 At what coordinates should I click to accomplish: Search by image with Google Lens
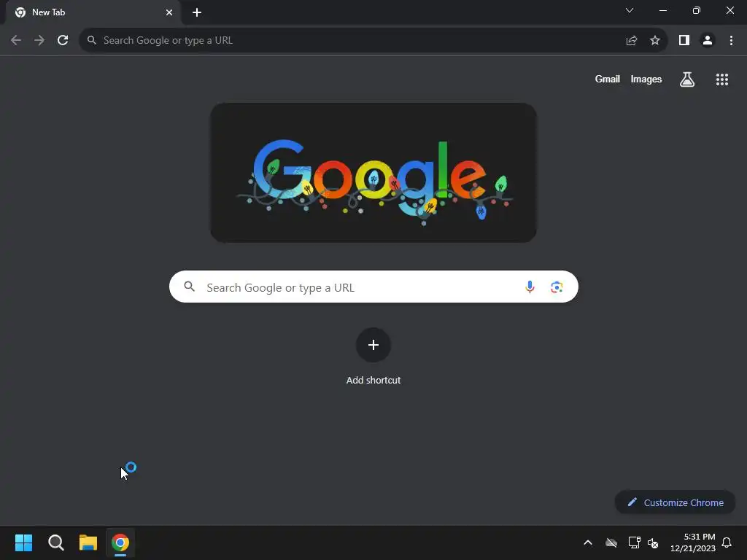pos(557,287)
